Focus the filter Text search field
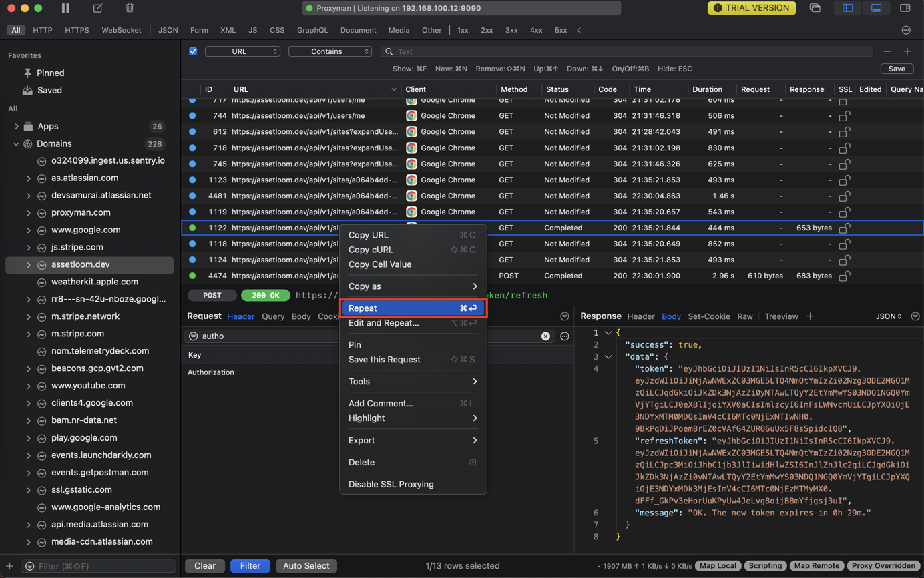 pos(626,51)
